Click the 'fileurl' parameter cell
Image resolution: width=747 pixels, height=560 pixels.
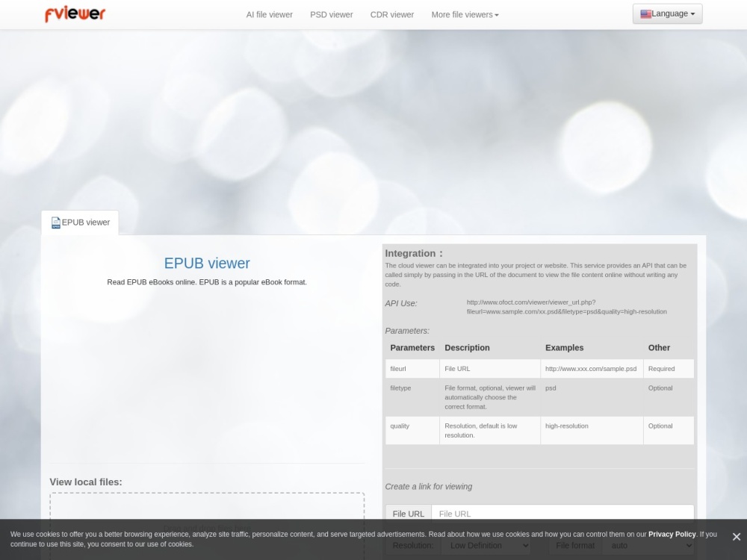[x=412, y=369]
